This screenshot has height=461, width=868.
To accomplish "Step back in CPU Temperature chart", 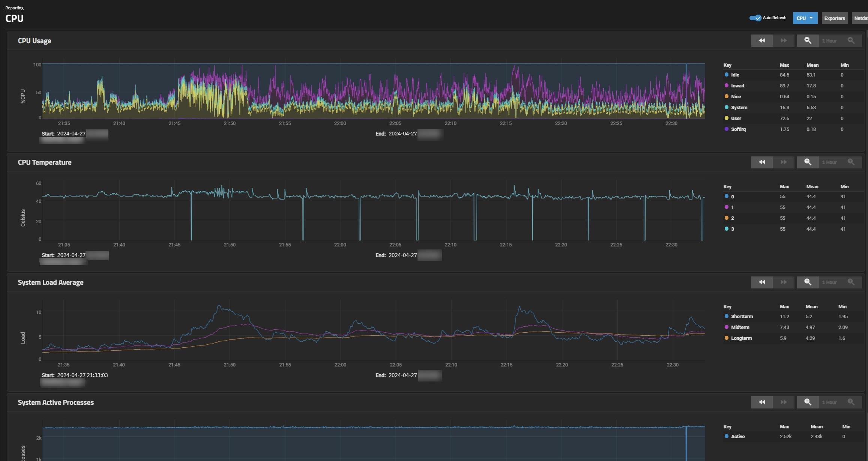I will tap(761, 162).
